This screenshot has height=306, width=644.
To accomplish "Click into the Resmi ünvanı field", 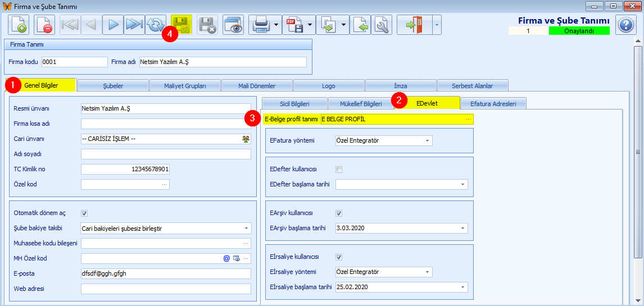I will 166,109.
